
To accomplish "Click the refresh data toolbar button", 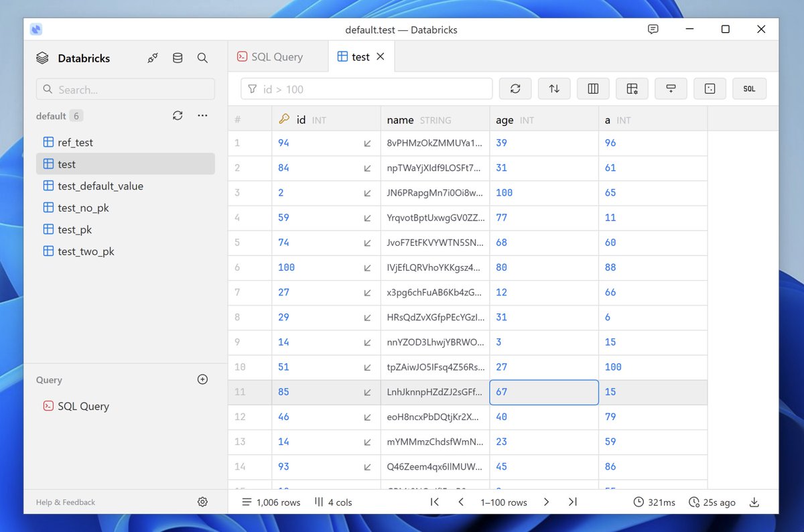I will 515,88.
